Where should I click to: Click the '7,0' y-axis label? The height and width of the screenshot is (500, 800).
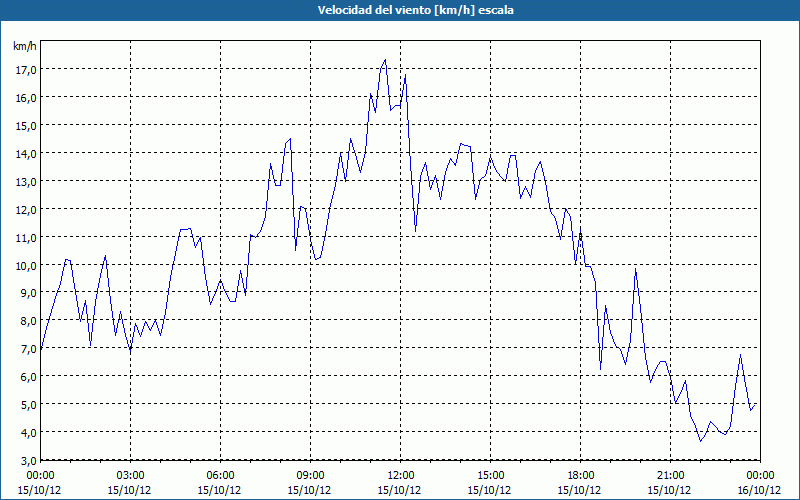click(x=28, y=349)
